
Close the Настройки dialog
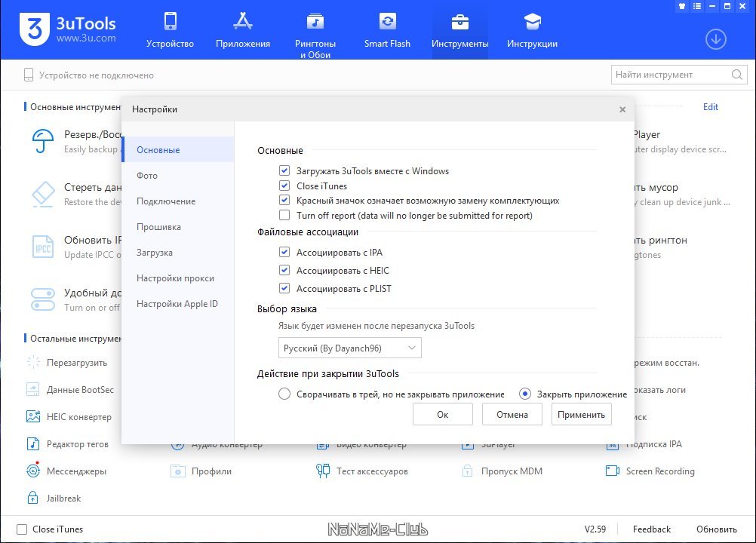pyautogui.click(x=622, y=109)
